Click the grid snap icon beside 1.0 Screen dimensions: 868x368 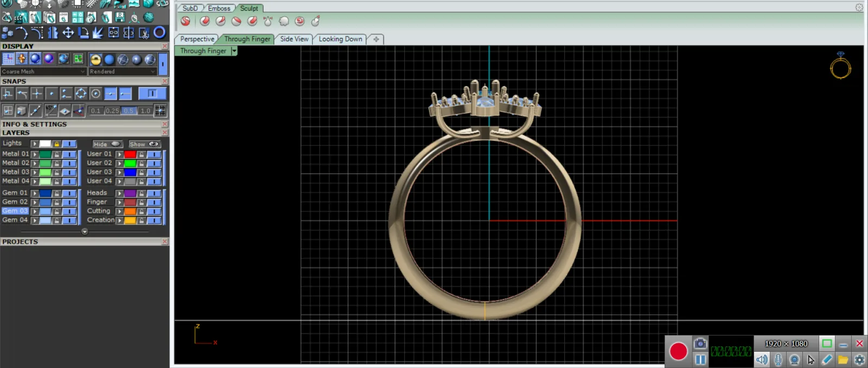[x=161, y=111]
